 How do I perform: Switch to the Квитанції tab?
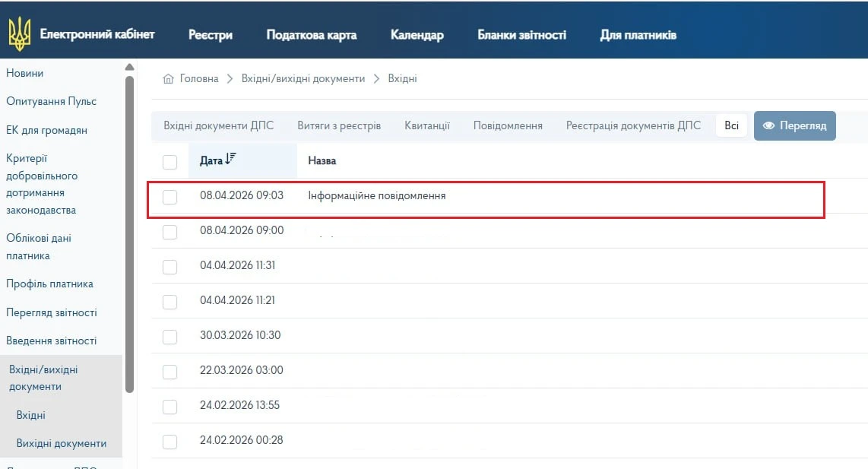tap(427, 125)
